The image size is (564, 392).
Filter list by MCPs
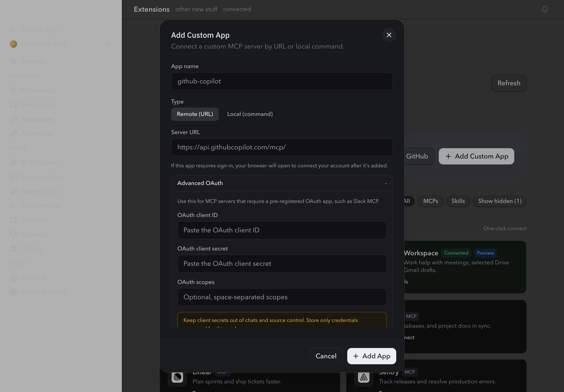[x=430, y=201]
